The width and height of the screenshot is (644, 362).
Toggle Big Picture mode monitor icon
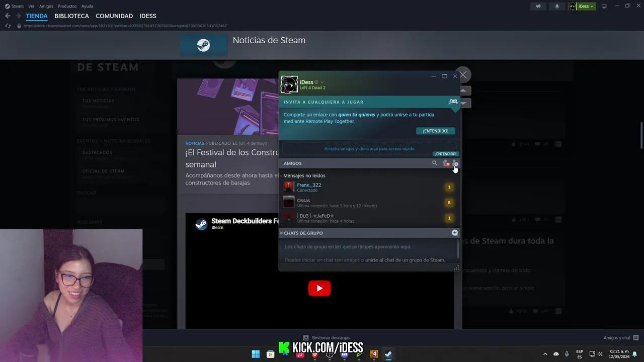(x=604, y=6)
